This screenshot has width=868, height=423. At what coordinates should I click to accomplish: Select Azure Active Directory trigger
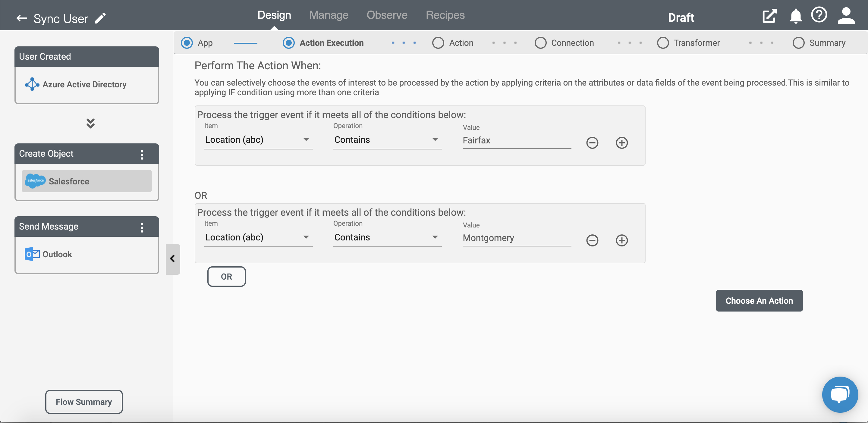pyautogui.click(x=86, y=85)
